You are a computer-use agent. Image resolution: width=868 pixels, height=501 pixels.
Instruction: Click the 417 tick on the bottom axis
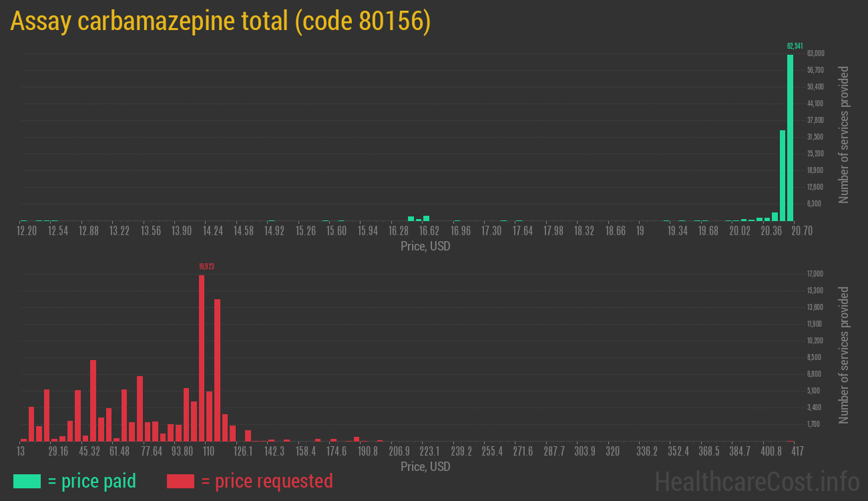[x=797, y=452]
